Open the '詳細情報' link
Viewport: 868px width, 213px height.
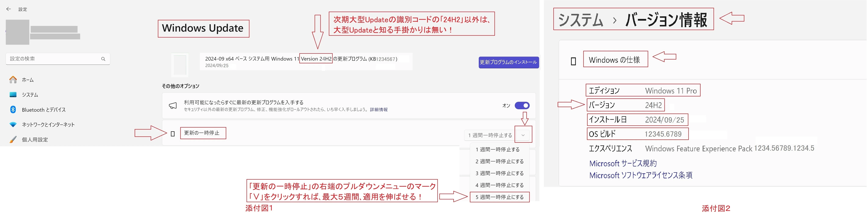click(379, 110)
